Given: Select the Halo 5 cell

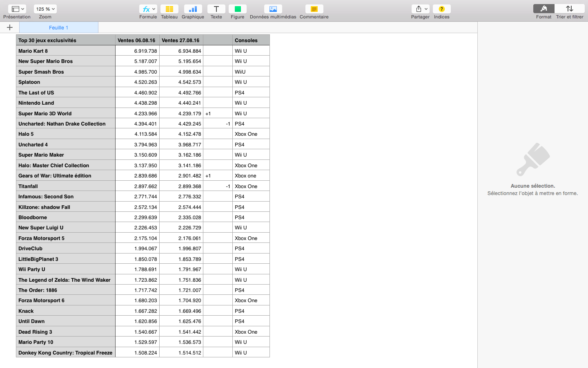Looking at the screenshot, I should (x=66, y=134).
